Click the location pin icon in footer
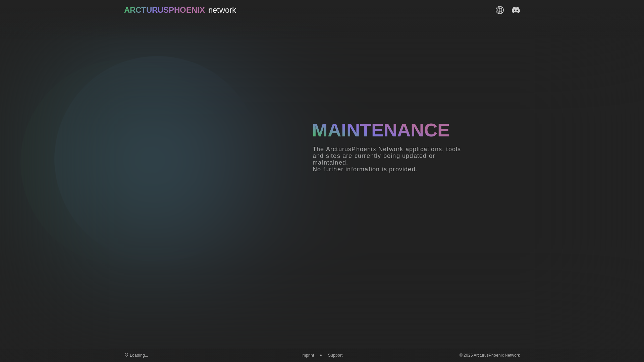 (x=126, y=355)
